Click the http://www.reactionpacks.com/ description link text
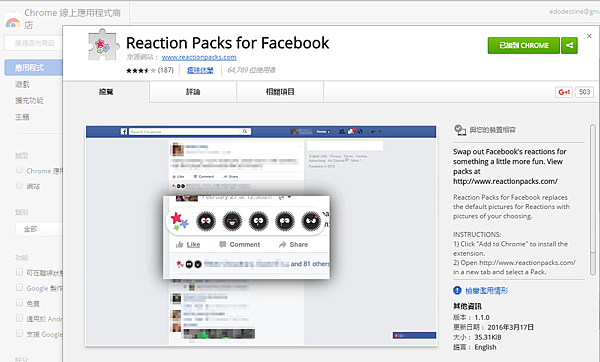 click(505, 181)
